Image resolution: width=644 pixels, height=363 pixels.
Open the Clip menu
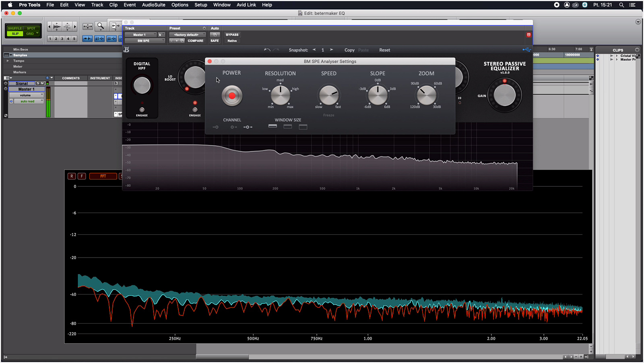tap(113, 5)
